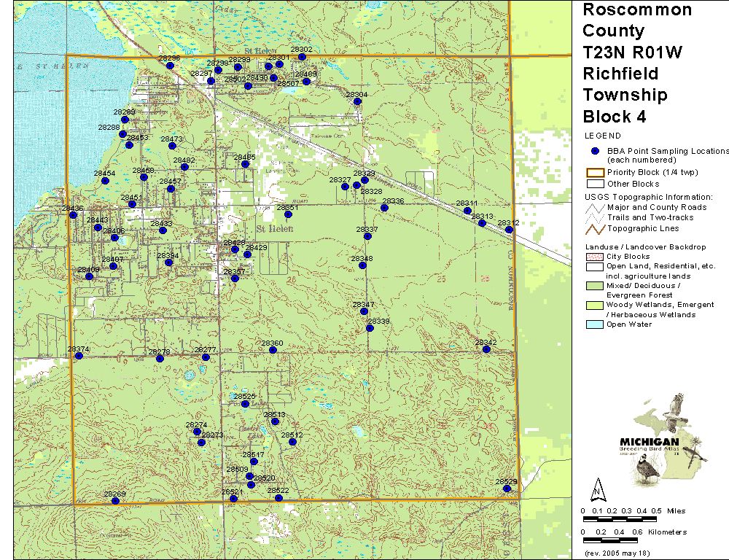729x560 pixels.
Task: Click sampling point 28342
Action: [x=486, y=349]
